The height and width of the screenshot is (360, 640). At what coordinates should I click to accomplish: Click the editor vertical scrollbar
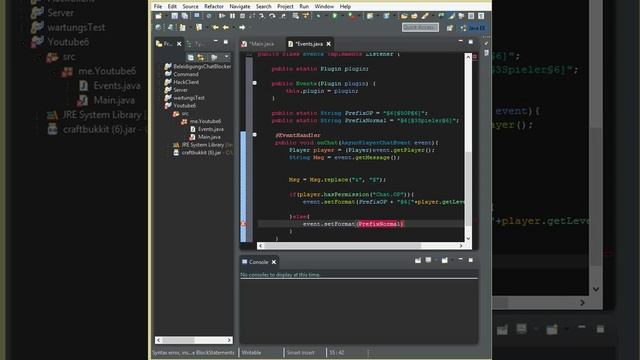[x=468, y=147]
